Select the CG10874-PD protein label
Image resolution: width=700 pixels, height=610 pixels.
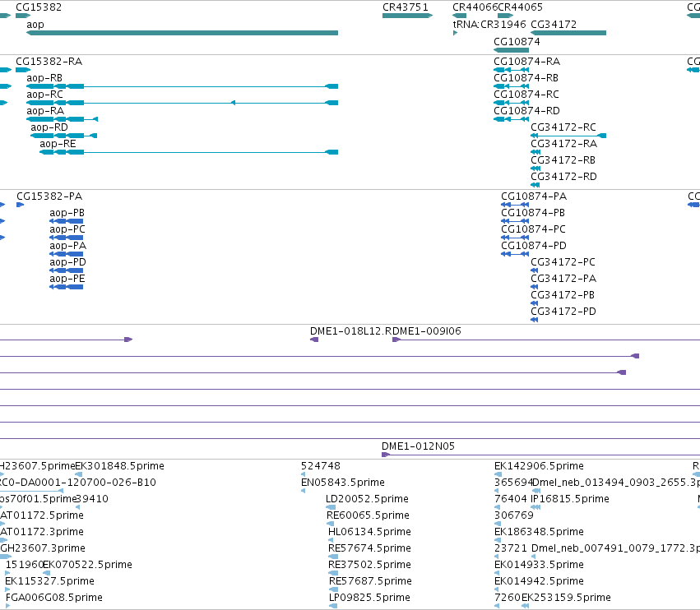pos(534,246)
